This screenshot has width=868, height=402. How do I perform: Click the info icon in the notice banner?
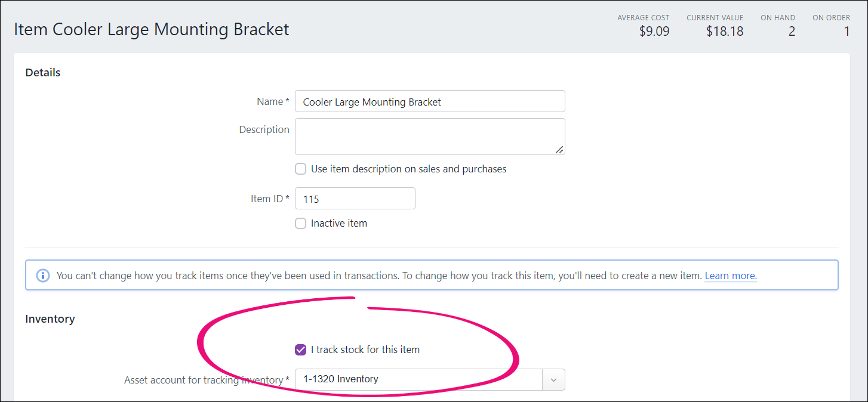coord(43,276)
